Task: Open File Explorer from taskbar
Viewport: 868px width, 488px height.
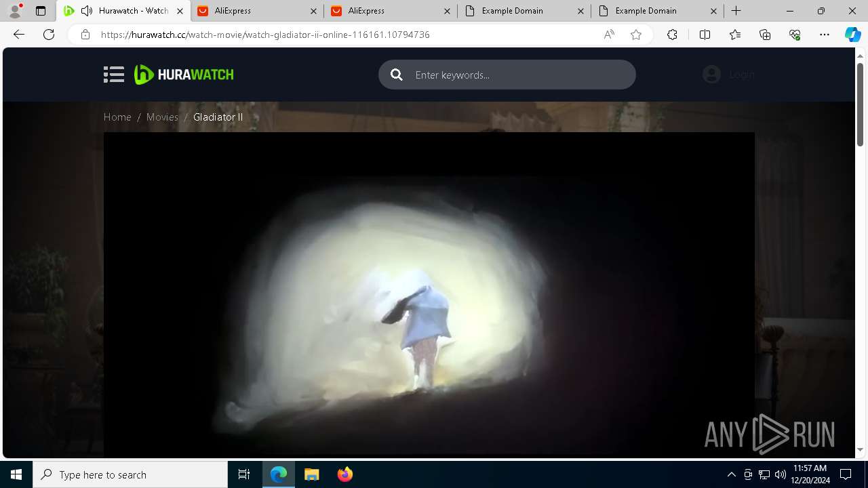Action: point(311,474)
